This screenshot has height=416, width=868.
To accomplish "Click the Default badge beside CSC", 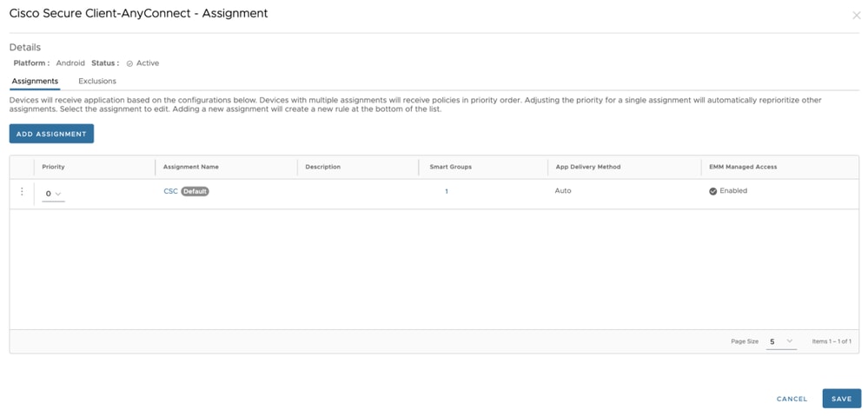I will 195,191.
